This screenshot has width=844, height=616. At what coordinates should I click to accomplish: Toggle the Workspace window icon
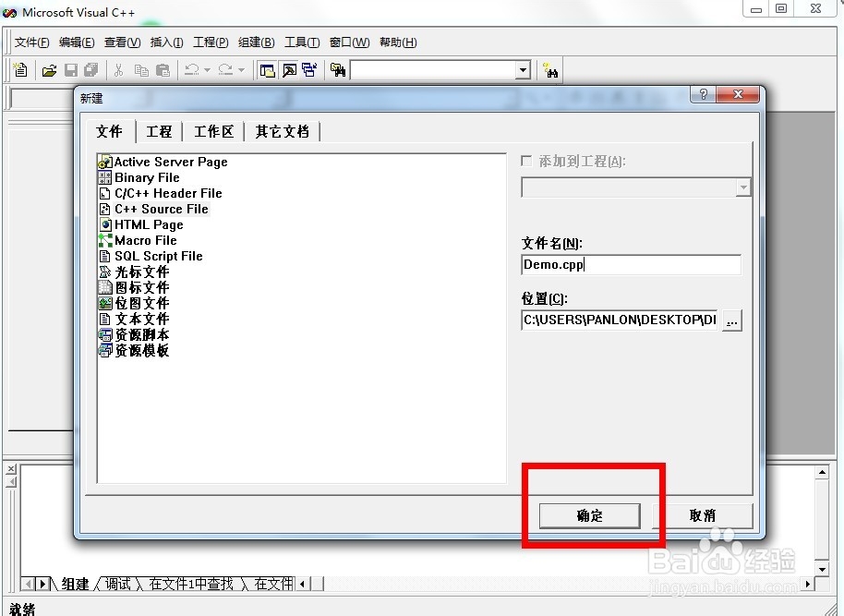pos(268,70)
